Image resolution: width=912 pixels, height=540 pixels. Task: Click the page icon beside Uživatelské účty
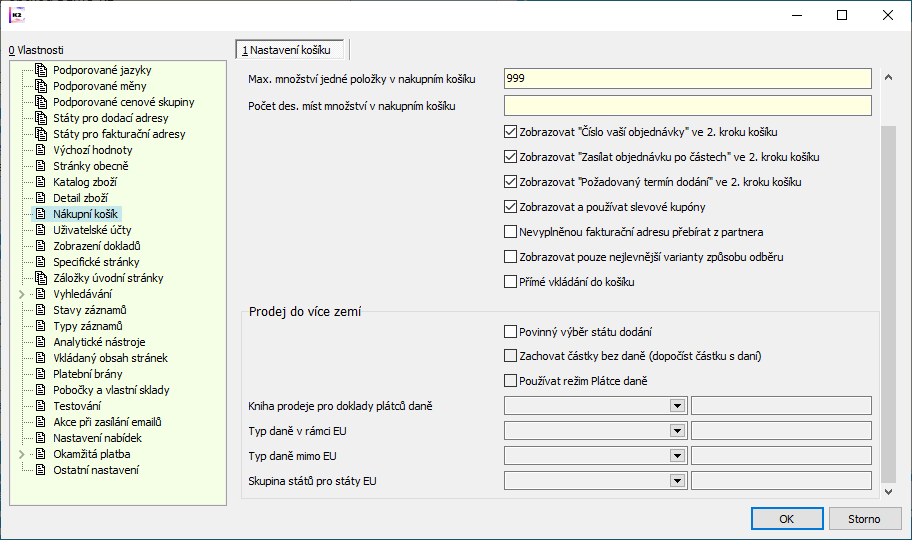coord(41,230)
